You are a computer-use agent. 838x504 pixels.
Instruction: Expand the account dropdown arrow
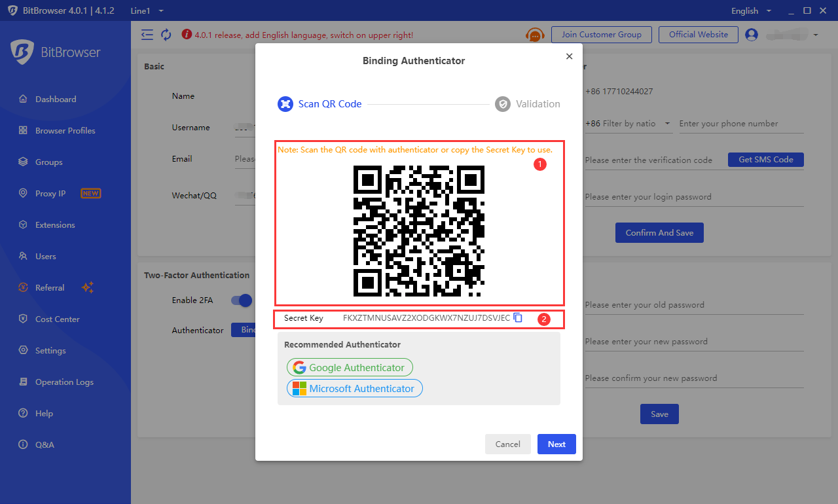[816, 35]
